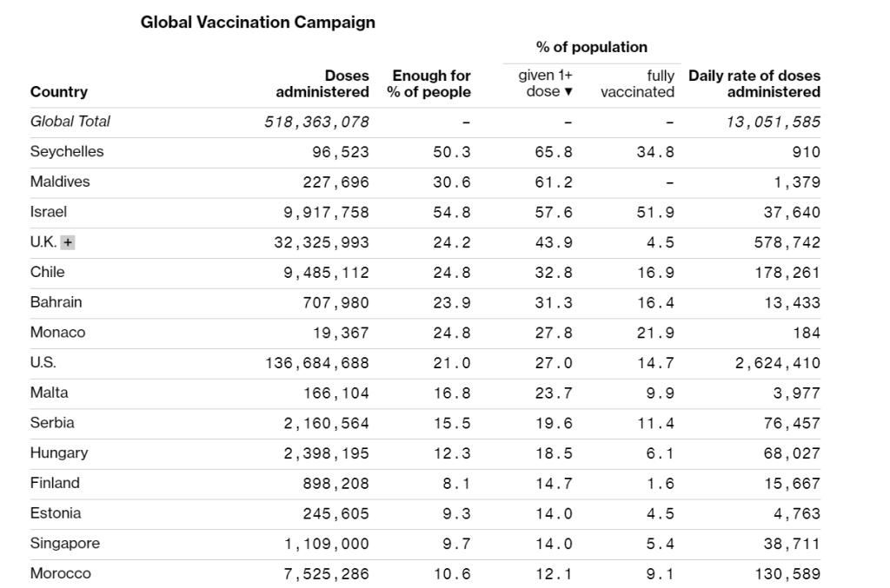Select Seychelles in the country list
The image size is (890, 588).
[x=67, y=152]
